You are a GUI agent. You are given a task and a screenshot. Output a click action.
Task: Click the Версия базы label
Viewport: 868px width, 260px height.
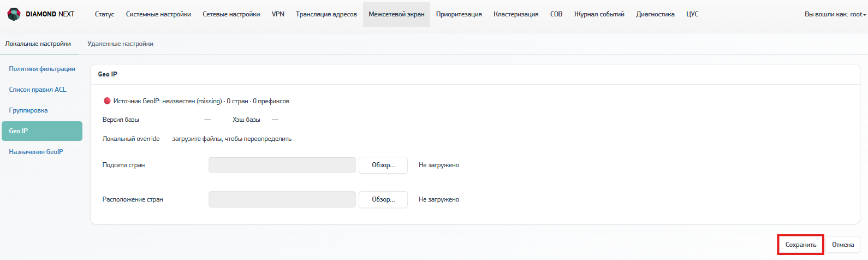point(121,120)
